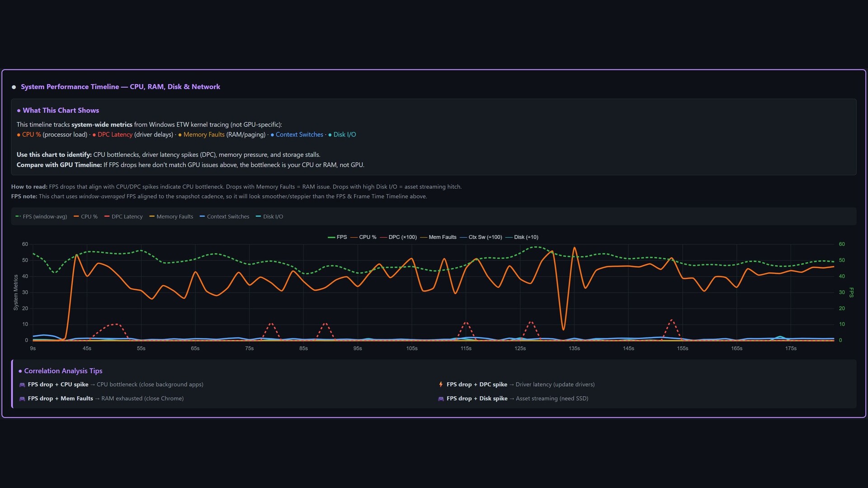The width and height of the screenshot is (868, 488).
Task: Click gamepad icon beside FPS drop + Disk spike
Action: click(x=441, y=399)
